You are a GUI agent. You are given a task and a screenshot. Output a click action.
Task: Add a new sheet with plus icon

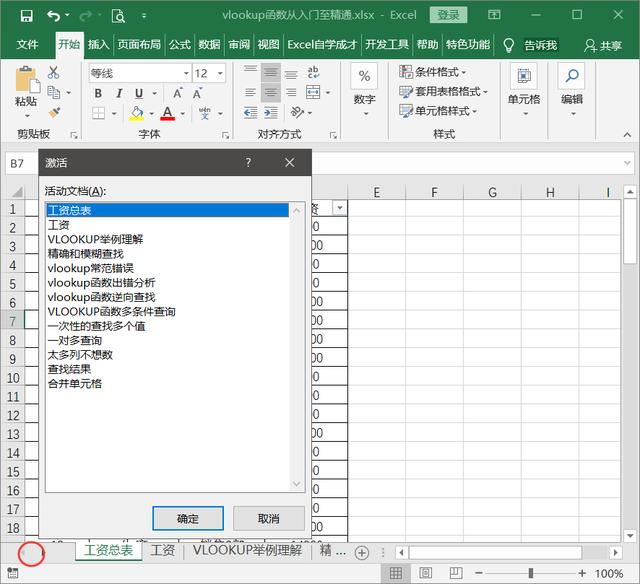[362, 552]
